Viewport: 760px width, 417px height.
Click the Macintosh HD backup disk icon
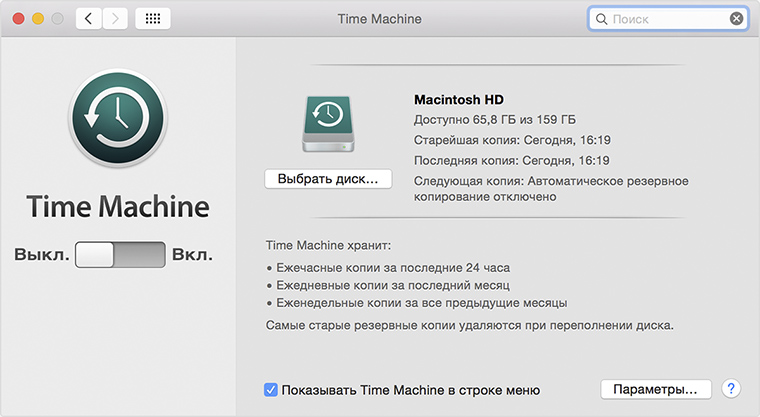coord(328,124)
